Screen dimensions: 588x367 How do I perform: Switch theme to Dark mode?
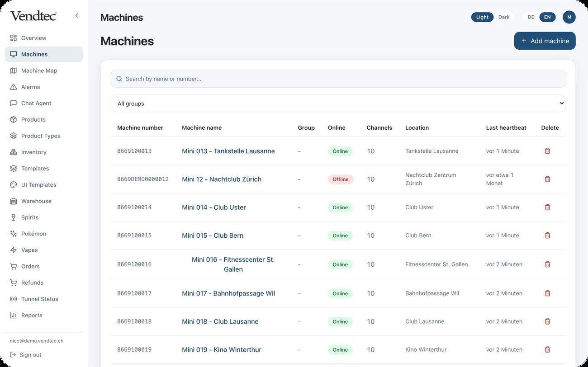pyautogui.click(x=504, y=17)
